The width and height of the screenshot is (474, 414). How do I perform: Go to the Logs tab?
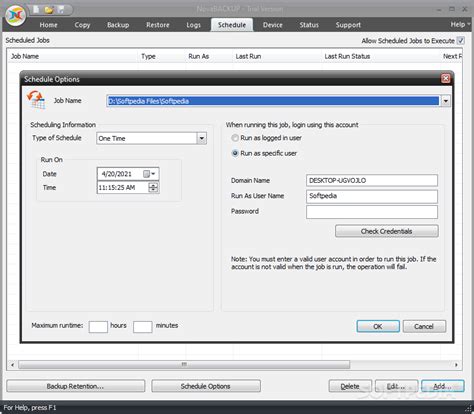pyautogui.click(x=193, y=25)
